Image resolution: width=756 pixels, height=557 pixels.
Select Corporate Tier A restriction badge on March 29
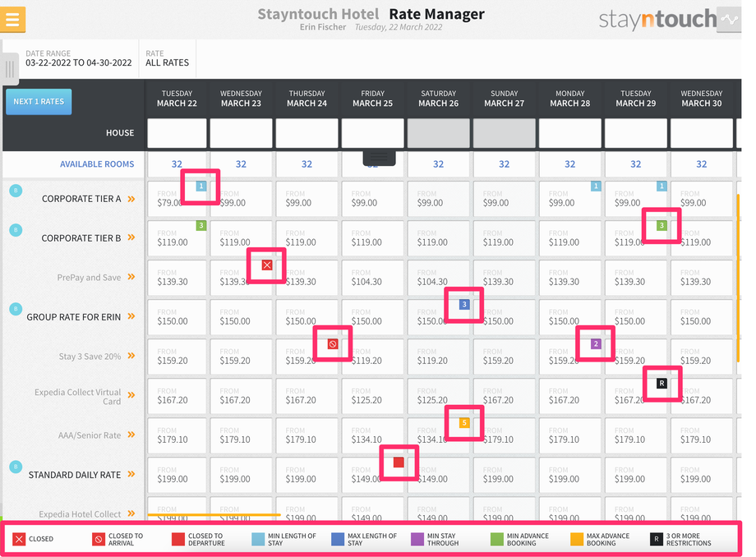661,186
